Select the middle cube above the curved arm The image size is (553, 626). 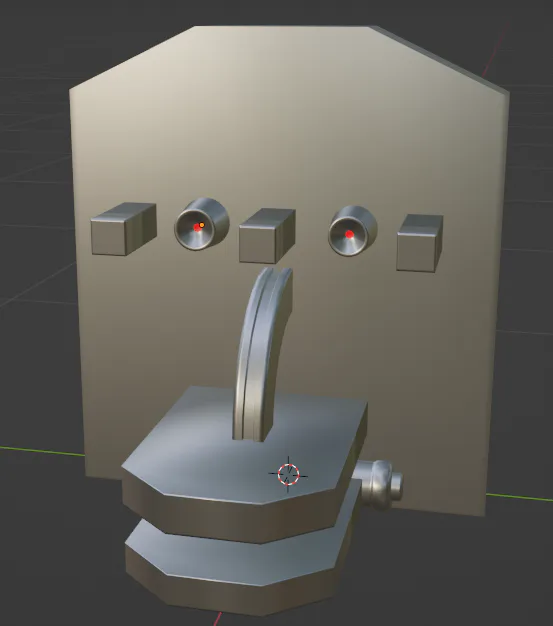click(x=267, y=236)
